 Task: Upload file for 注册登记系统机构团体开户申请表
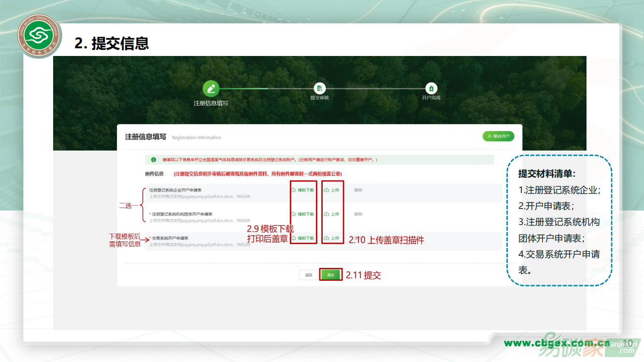pos(332,214)
